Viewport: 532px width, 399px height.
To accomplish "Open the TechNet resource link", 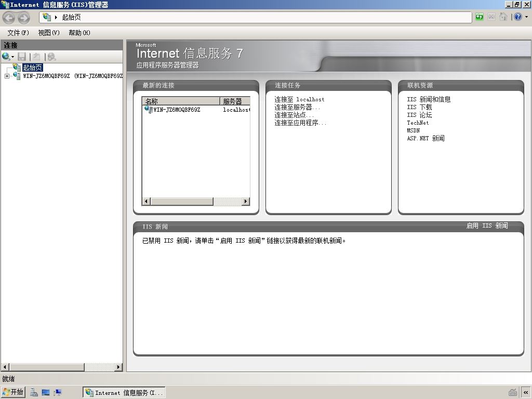I will (x=418, y=123).
